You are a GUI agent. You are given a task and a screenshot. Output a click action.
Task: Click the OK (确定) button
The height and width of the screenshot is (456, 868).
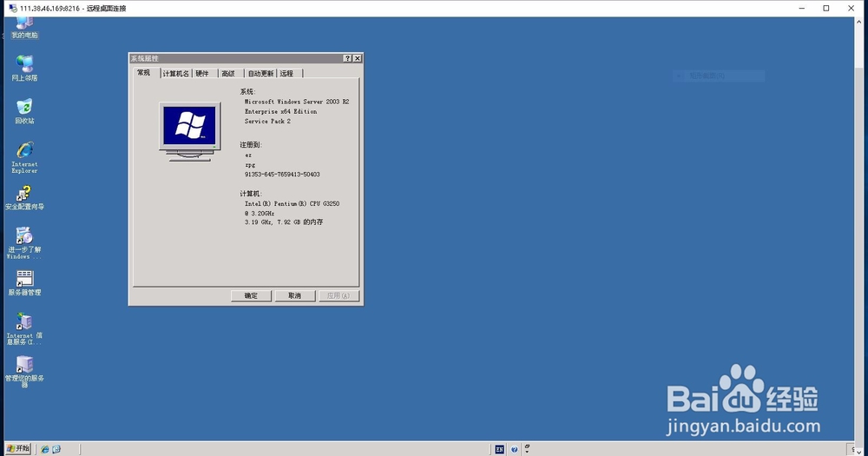point(252,296)
